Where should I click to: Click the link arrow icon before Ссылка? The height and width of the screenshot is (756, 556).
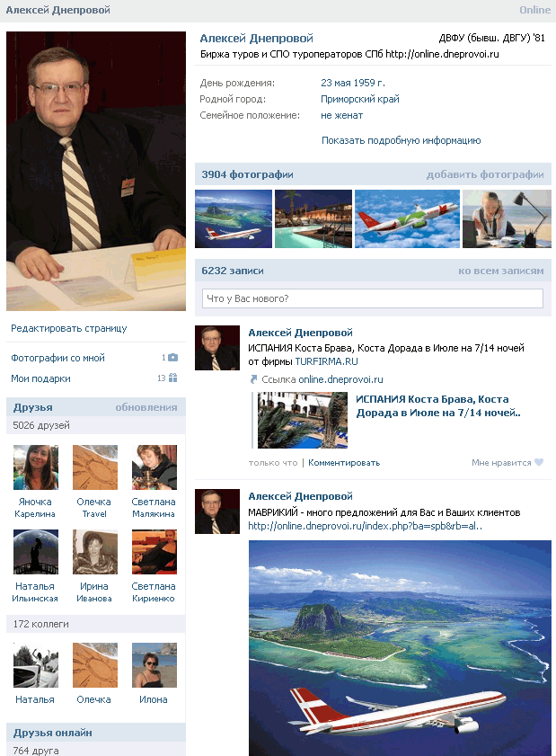pyautogui.click(x=253, y=379)
